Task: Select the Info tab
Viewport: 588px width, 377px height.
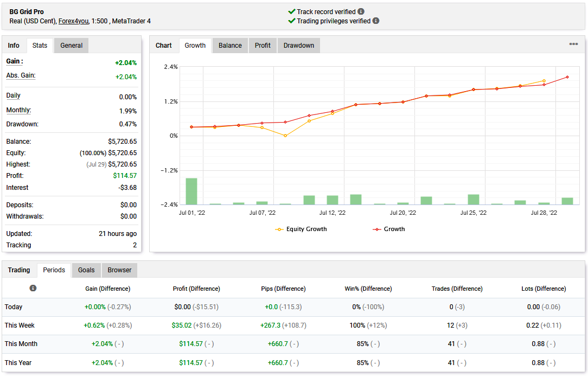Action: coord(14,46)
